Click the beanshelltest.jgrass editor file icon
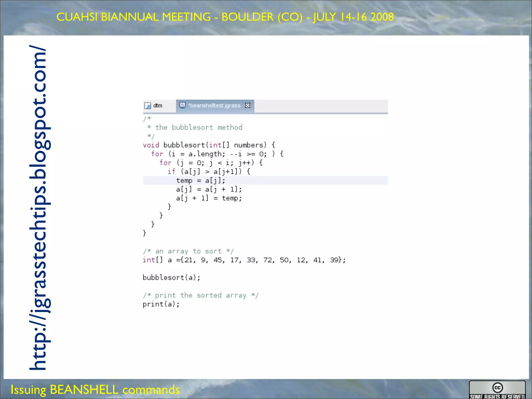Viewport: 532px width, 399px height. click(182, 105)
